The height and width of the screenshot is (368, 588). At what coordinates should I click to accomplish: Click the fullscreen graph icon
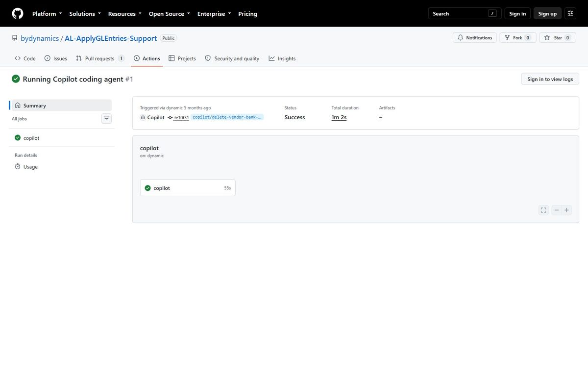click(x=543, y=210)
